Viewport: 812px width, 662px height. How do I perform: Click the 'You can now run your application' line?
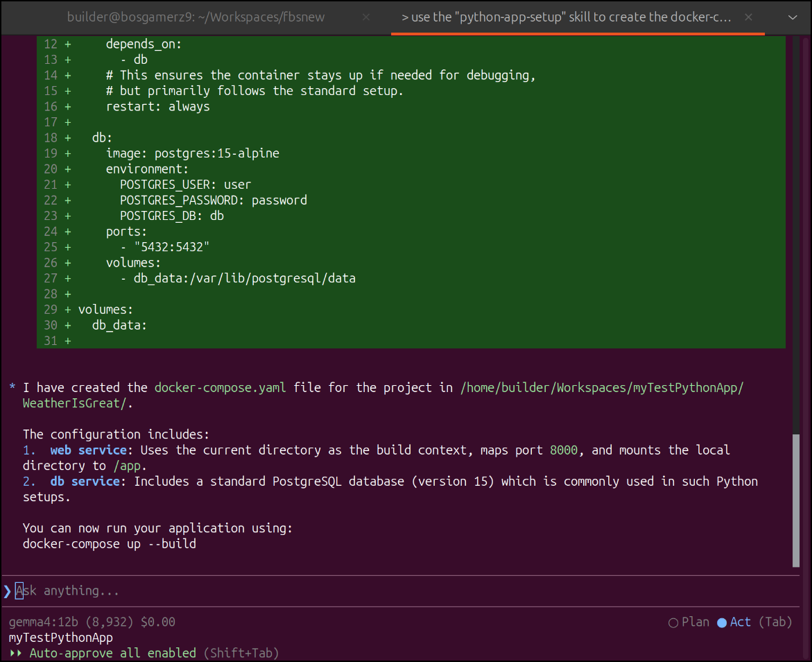(158, 528)
